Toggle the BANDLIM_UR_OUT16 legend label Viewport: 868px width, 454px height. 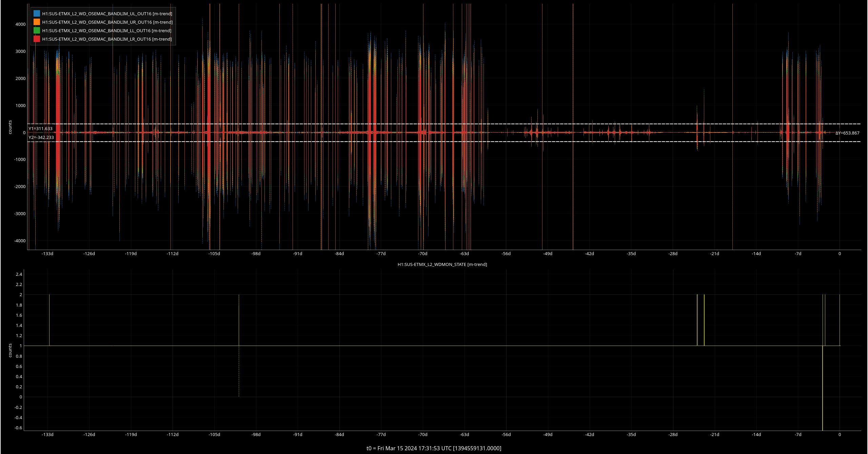[x=107, y=22]
